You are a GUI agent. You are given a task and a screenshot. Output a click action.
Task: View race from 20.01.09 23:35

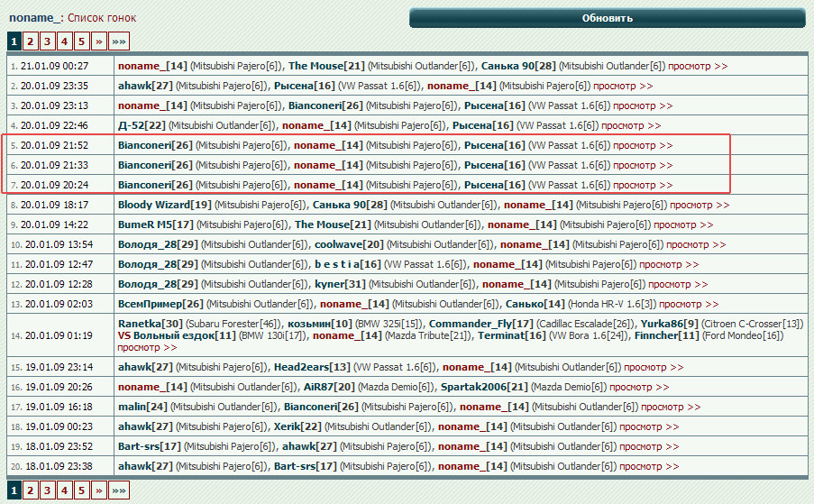623,87
